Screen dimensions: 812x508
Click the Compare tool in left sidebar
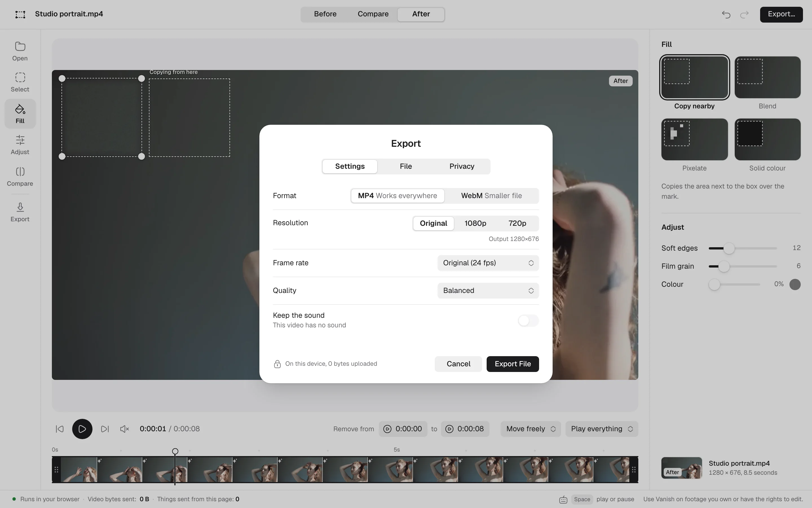20,176
